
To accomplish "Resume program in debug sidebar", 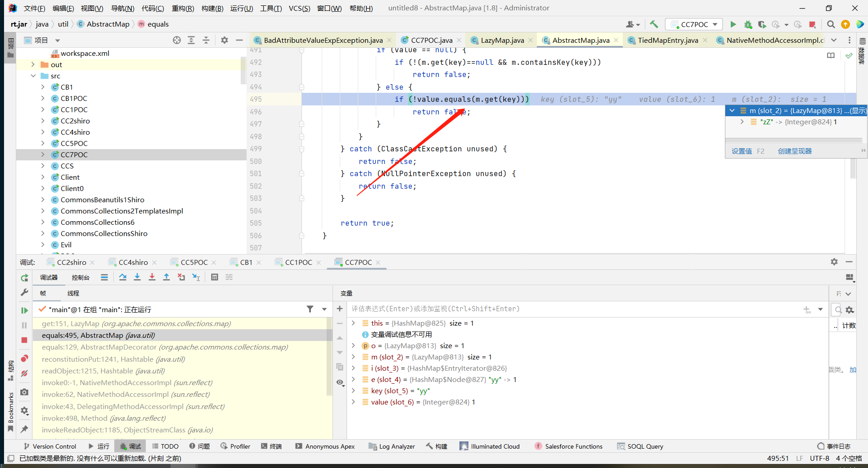I will coord(24,310).
